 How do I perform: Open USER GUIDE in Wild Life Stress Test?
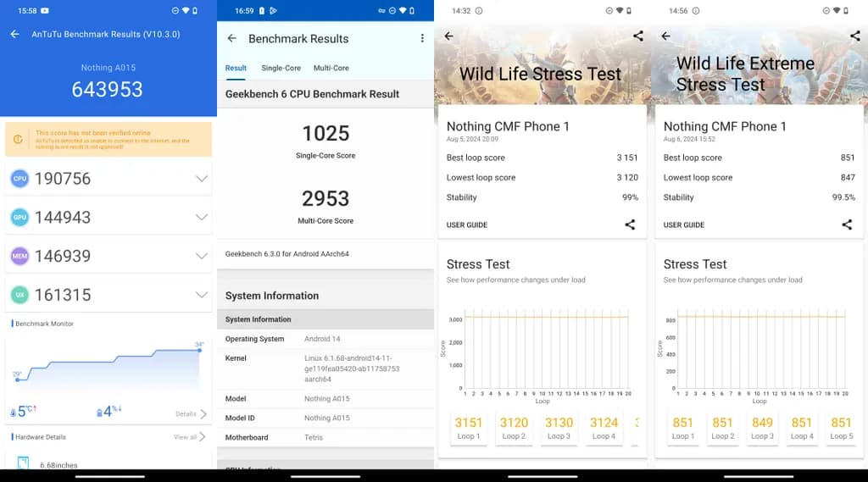click(467, 225)
